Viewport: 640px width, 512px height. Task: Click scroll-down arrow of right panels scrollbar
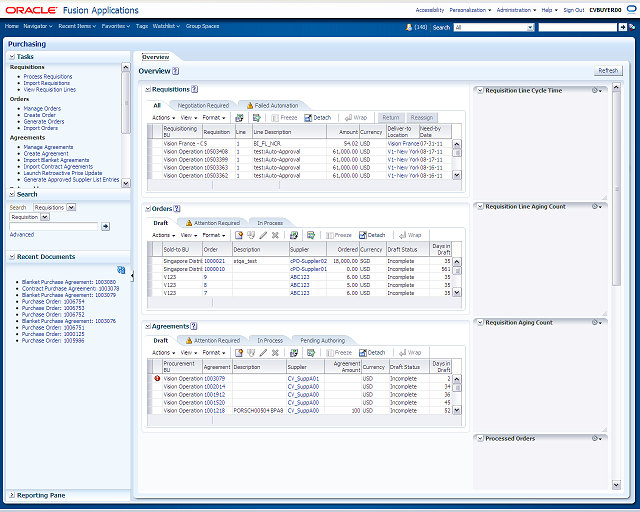616,485
